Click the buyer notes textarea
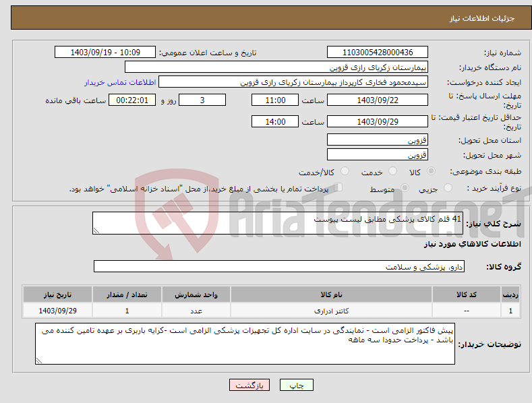Screen dimensions: 532x403 pos(245,344)
